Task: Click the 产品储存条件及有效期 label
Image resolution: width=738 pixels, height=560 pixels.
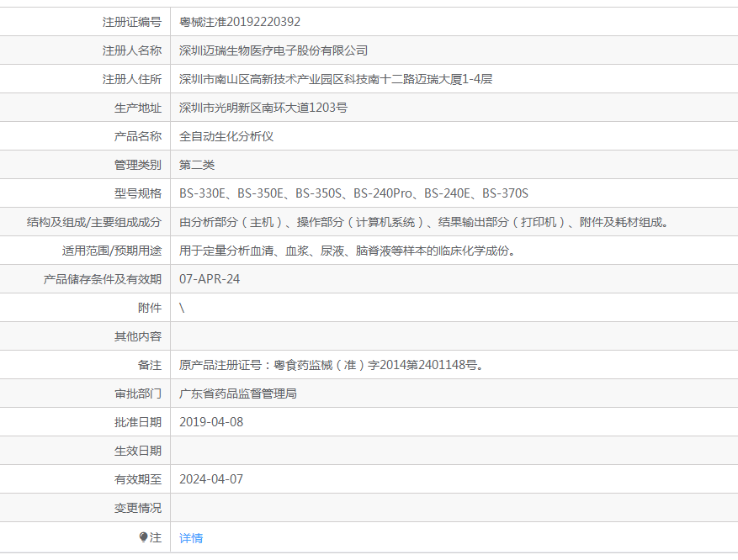Action: [x=103, y=279]
